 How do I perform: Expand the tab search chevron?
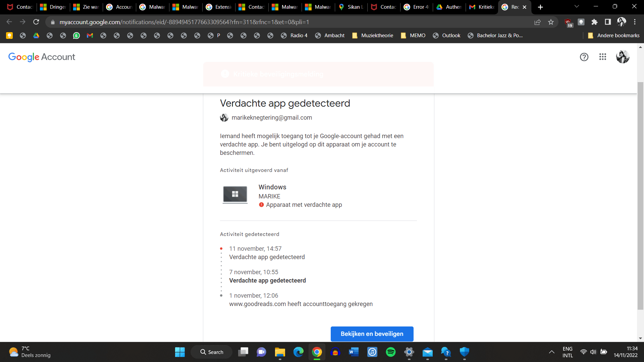point(577,6)
